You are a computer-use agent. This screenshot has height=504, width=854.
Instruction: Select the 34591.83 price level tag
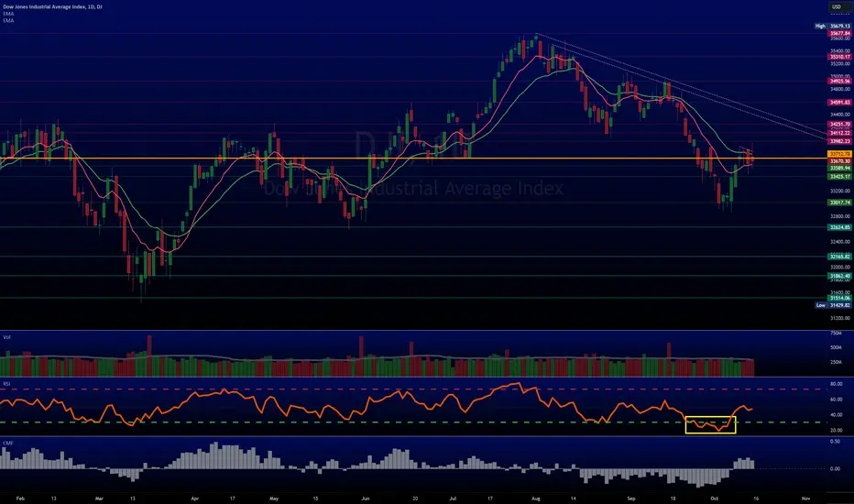click(839, 103)
